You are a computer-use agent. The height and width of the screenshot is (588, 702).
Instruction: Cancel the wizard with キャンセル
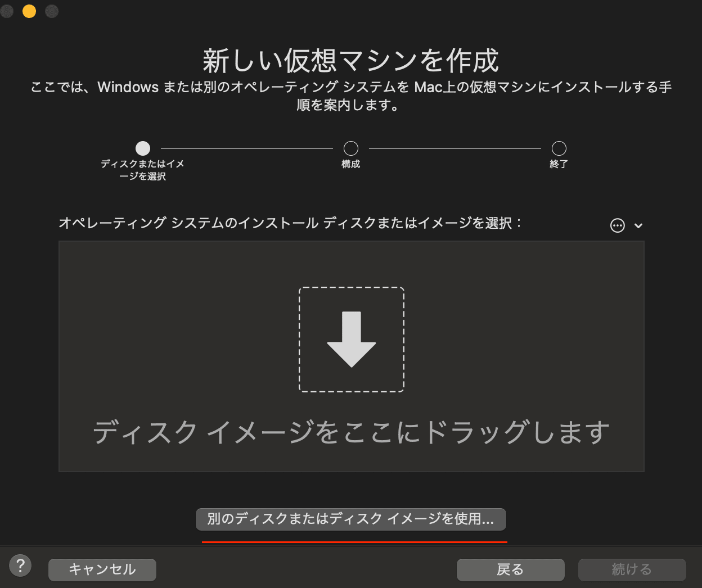(102, 569)
